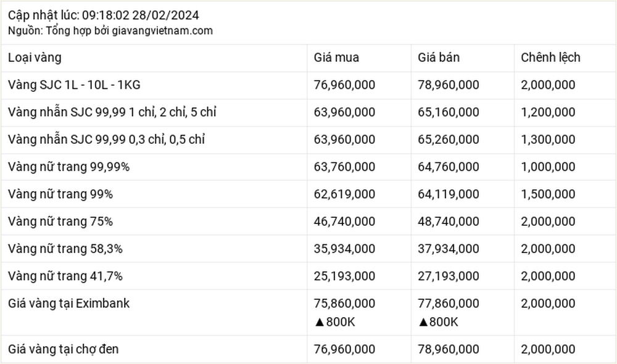Click the Giá vàng tại chợ đen label
Viewport: 617px width, 364px height.
click(64, 349)
